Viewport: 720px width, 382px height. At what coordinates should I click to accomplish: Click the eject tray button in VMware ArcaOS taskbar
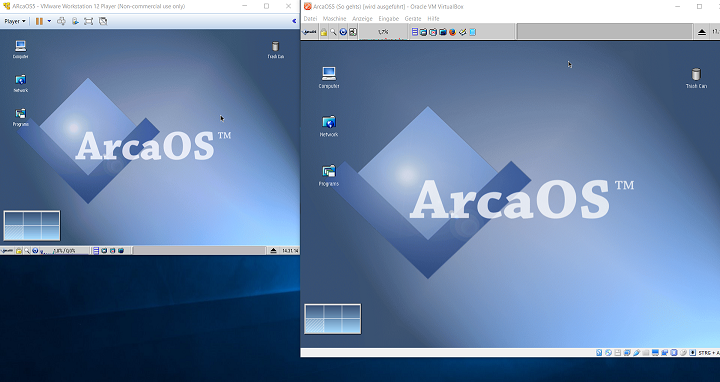(x=274, y=251)
